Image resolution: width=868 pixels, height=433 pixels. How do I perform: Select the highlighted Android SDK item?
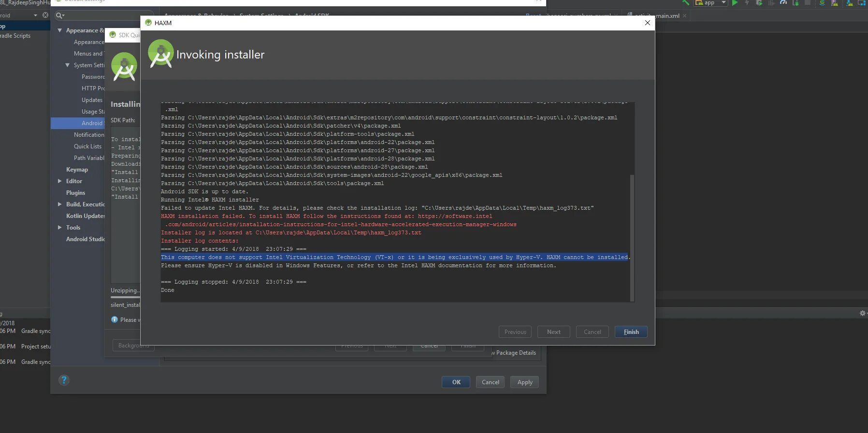coord(78,123)
